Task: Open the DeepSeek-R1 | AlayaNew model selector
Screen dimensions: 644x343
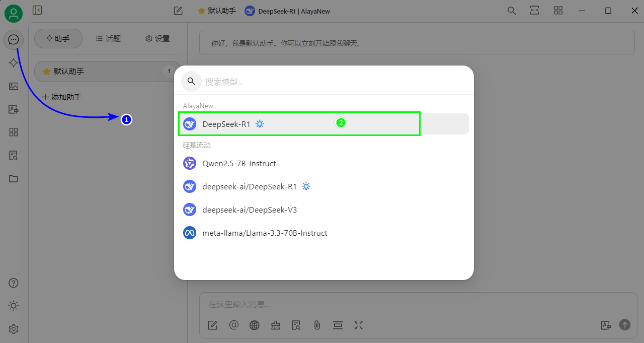Action: tap(287, 11)
